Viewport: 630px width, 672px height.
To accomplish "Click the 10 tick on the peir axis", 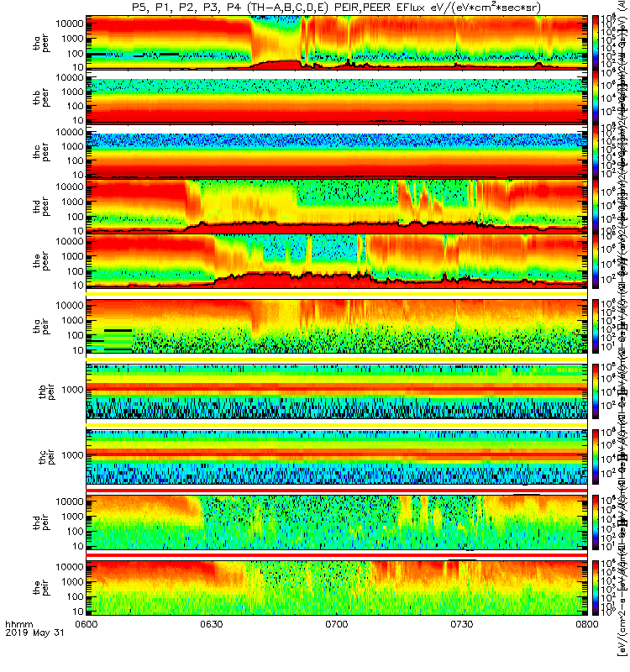I will pos(78,612).
